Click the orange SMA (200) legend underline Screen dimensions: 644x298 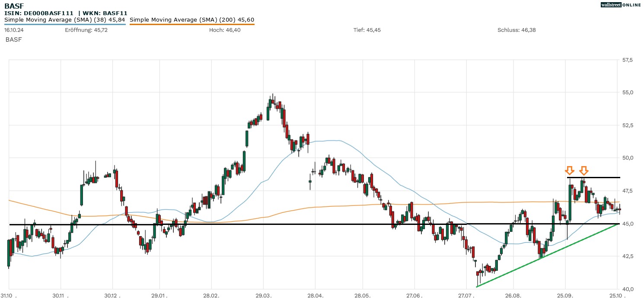(x=192, y=24)
